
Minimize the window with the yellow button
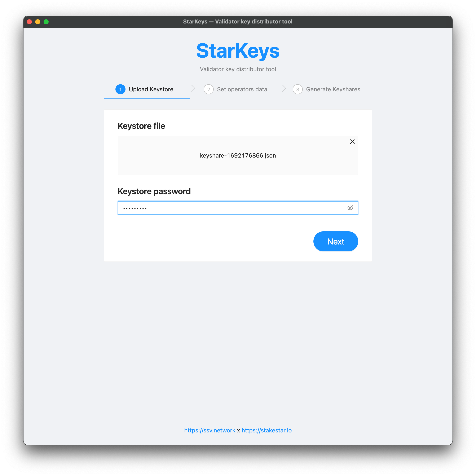click(38, 22)
